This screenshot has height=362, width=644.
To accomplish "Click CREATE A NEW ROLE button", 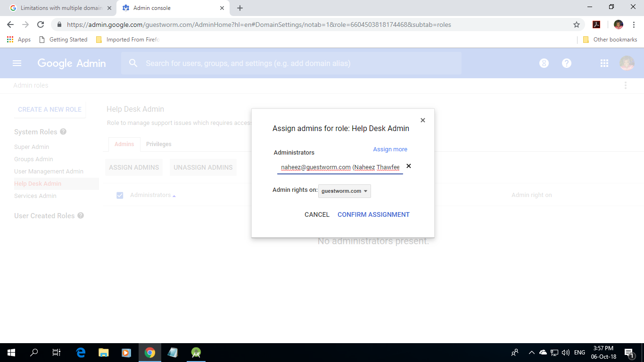I will point(50,109).
